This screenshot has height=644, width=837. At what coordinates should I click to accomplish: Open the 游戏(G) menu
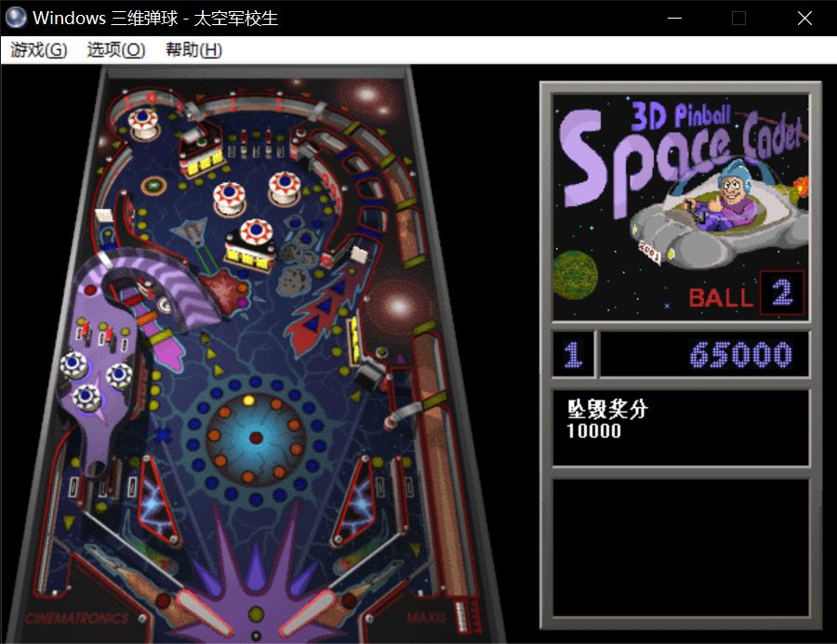pyautogui.click(x=38, y=50)
